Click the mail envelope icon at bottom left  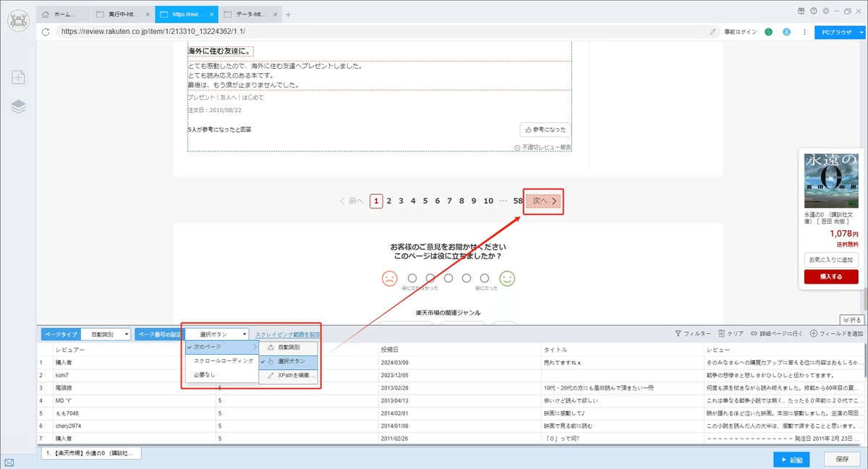tap(9, 462)
